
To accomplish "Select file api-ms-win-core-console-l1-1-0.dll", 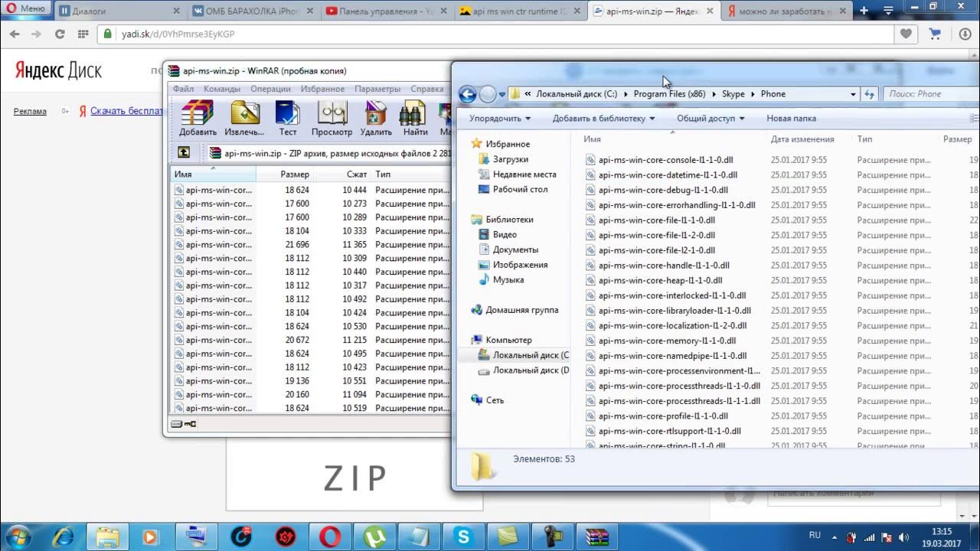I will [665, 160].
